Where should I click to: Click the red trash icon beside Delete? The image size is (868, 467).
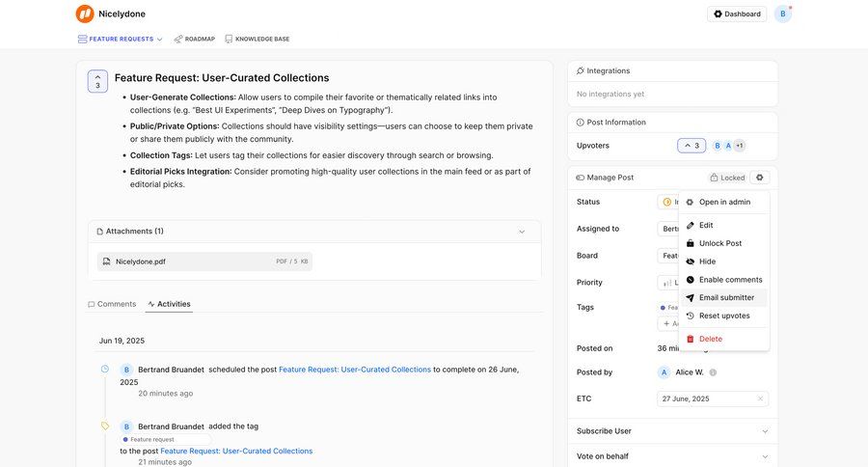pyautogui.click(x=691, y=339)
